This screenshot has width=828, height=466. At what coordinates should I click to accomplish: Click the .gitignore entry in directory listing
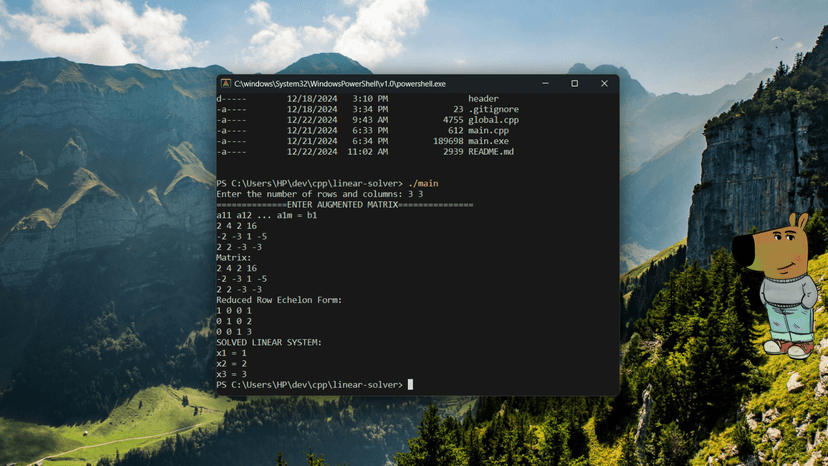493,110
